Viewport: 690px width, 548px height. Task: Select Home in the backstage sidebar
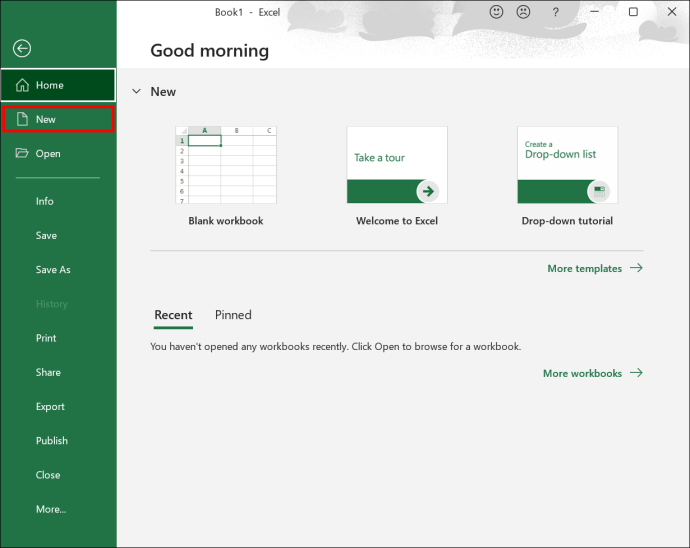tap(58, 85)
